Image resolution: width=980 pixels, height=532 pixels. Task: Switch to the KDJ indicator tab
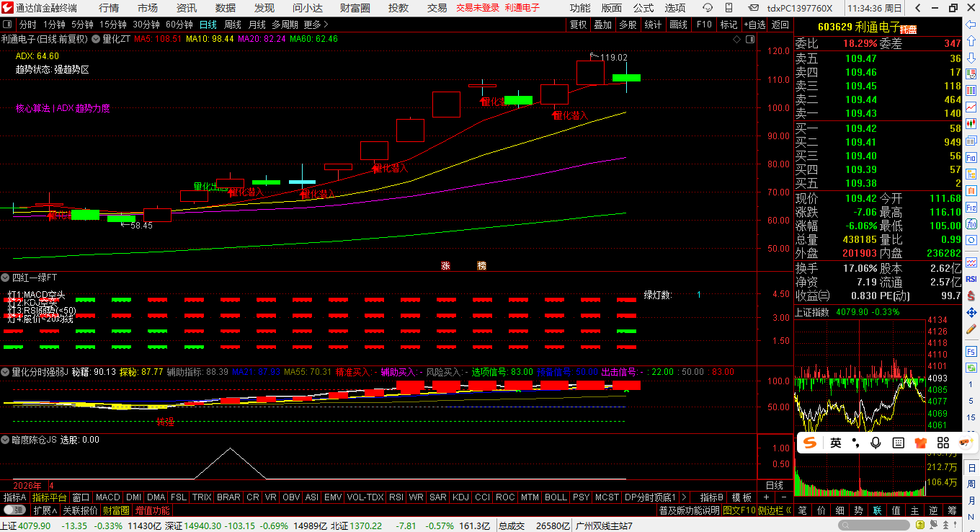pyautogui.click(x=460, y=497)
